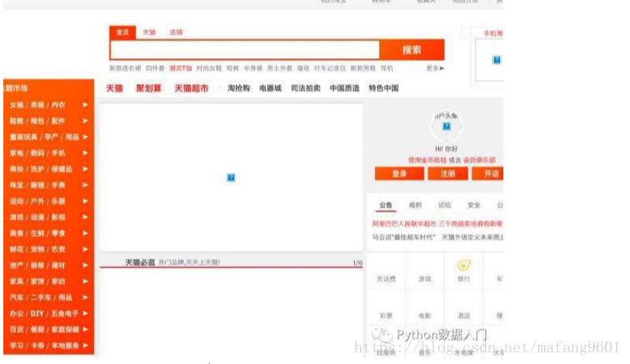Click the 男士外套 hot search keyword
The image size is (630, 364).
[280, 68]
